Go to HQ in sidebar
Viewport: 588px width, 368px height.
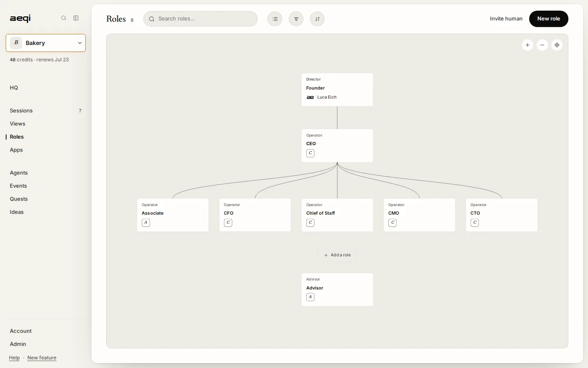tap(14, 88)
